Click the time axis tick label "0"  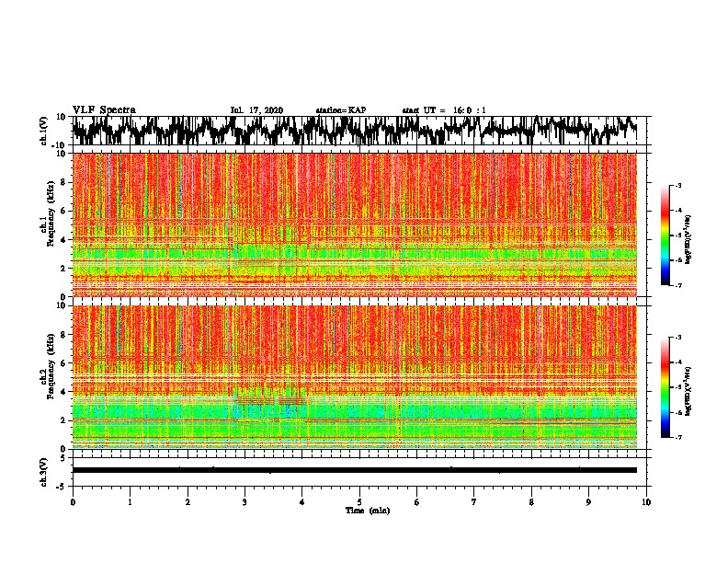tap(73, 502)
